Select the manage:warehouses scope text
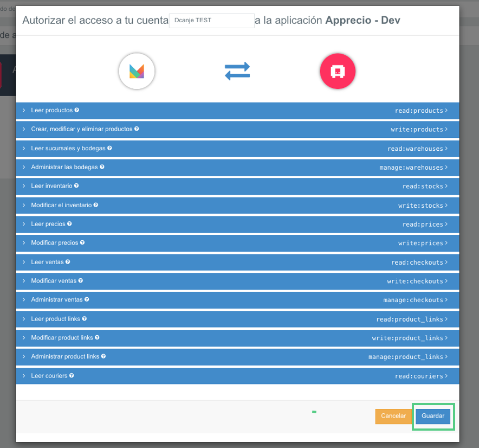The width and height of the screenshot is (479, 448). [411, 168]
